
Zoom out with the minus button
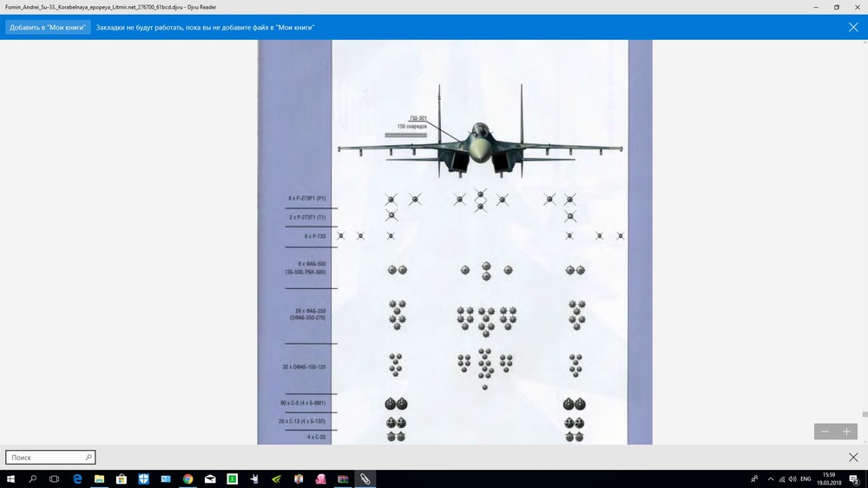click(x=825, y=432)
